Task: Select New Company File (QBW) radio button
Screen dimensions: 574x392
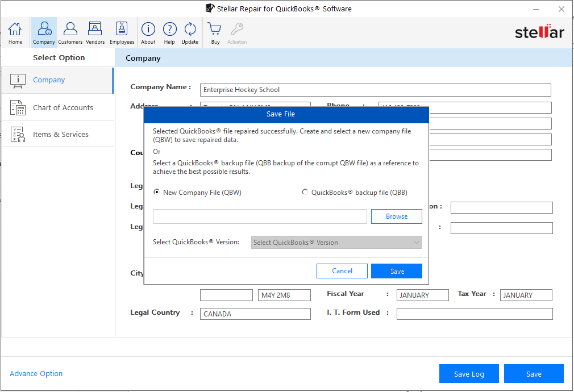Action: coord(157,192)
